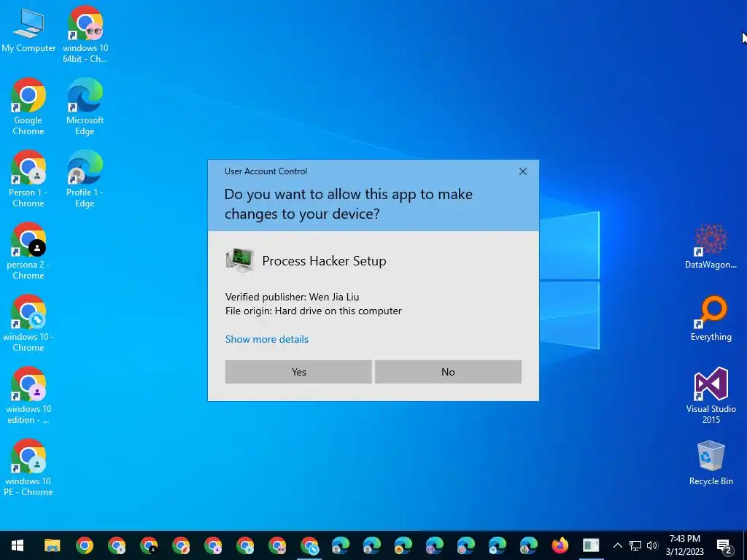Open Firefox from the taskbar

coord(560,545)
